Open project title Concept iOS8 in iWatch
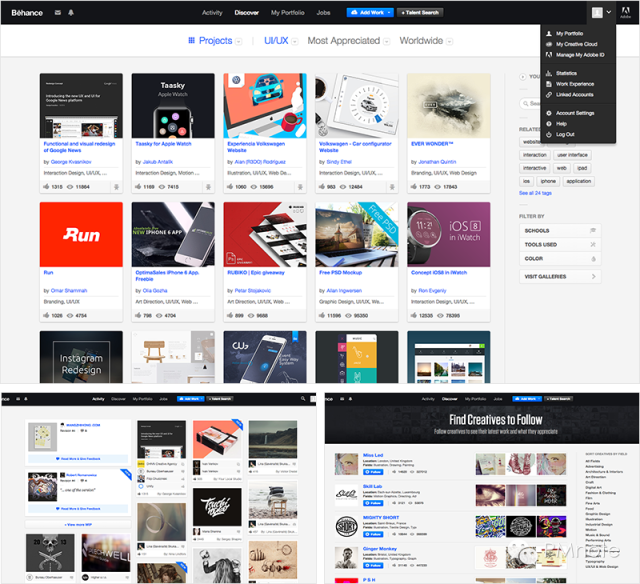640x584 pixels. click(x=439, y=273)
